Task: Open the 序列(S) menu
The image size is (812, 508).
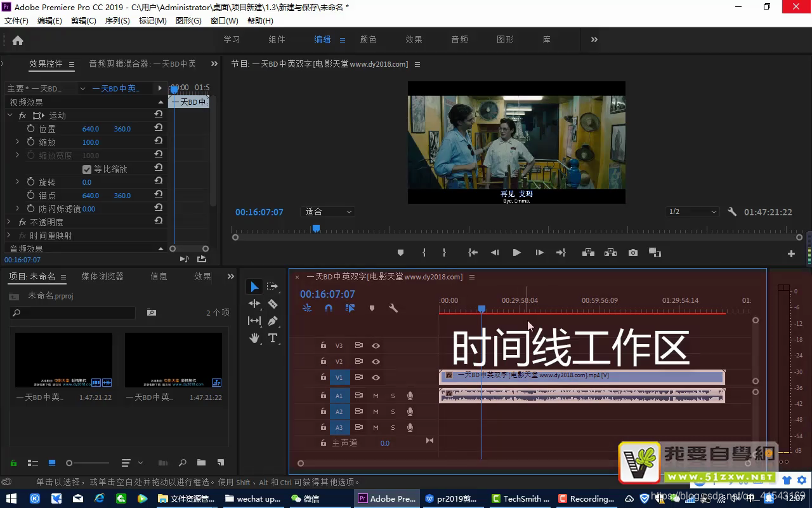Action: (117, 20)
